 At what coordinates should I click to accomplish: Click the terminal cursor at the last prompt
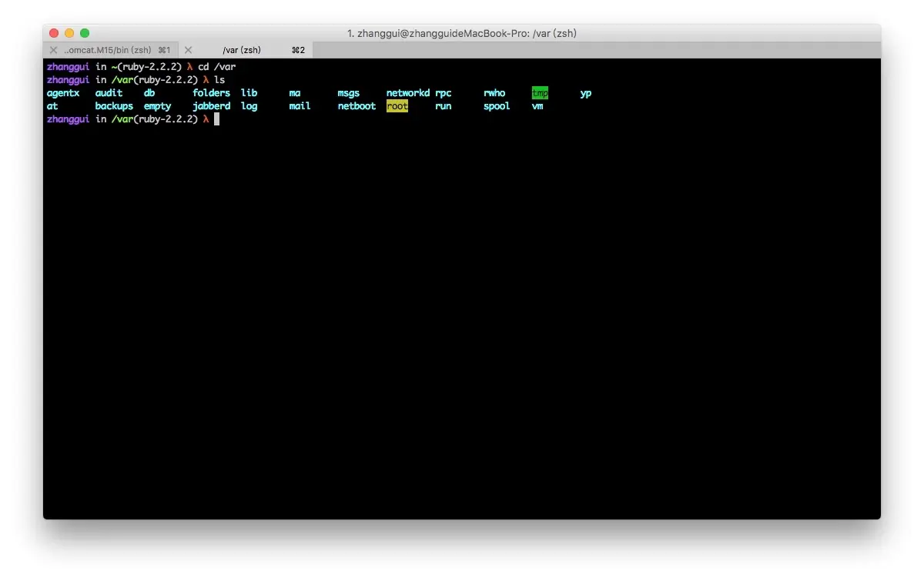(x=217, y=119)
